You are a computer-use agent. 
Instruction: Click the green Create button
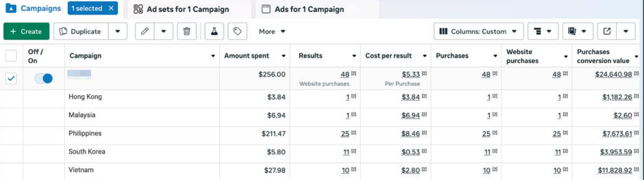(26, 31)
